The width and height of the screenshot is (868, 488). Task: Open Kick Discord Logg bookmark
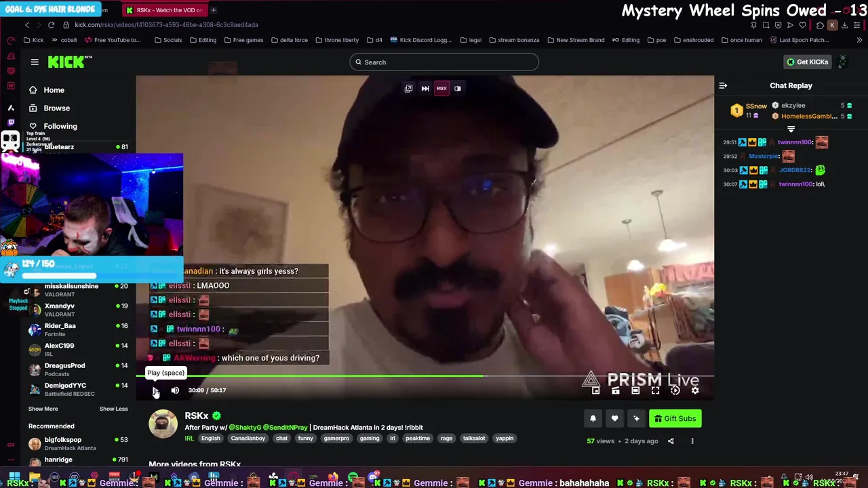coord(421,40)
